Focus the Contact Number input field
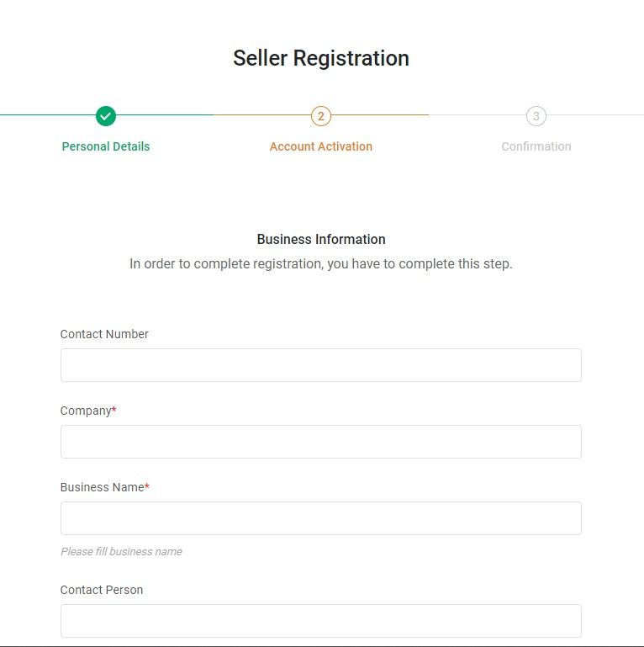Image resolution: width=644 pixels, height=647 pixels. 321,365
